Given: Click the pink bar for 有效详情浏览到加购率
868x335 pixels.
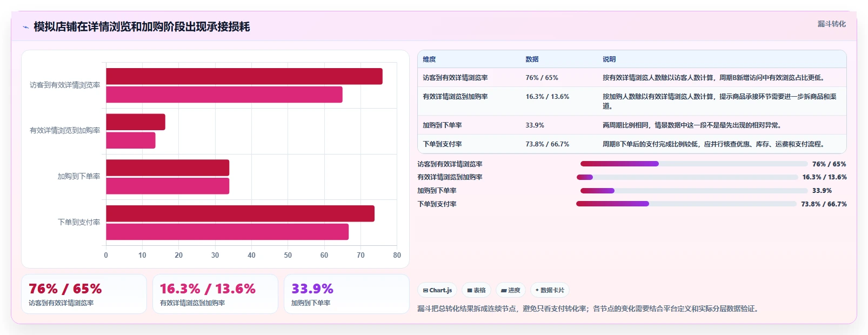Looking at the screenshot, I should pyautogui.click(x=131, y=140).
